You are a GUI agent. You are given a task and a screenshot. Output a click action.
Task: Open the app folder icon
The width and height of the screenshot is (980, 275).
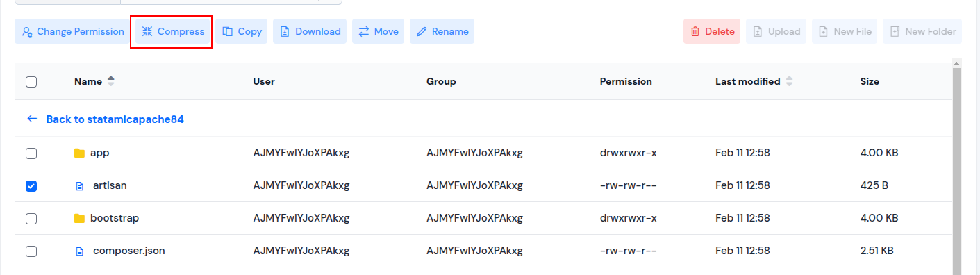[79, 153]
